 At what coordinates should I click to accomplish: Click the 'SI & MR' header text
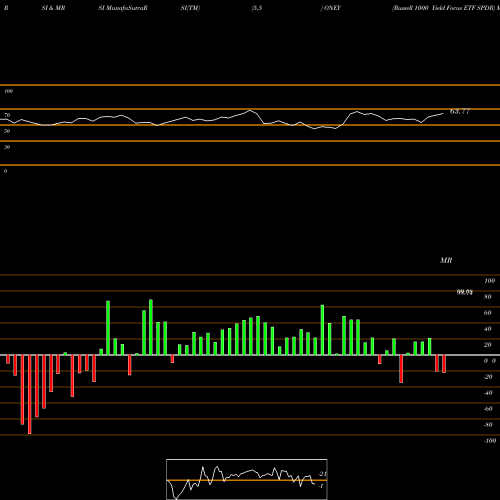[x=53, y=8]
